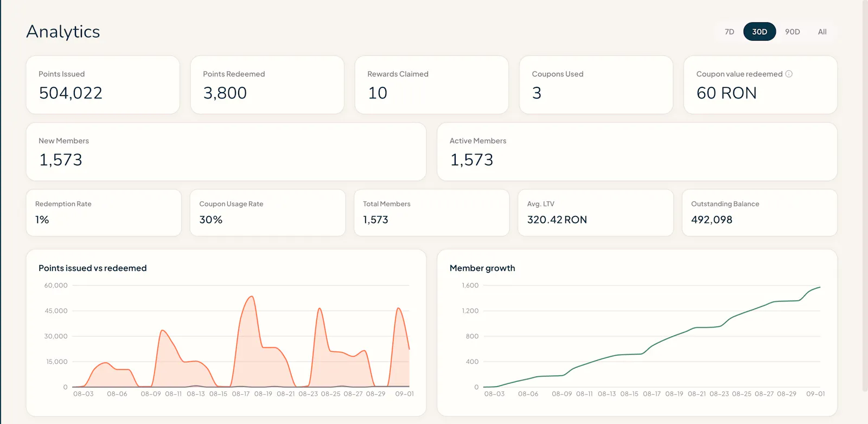This screenshot has height=424, width=868.
Task: Click the 30,000 axis label
Action: 56,336
